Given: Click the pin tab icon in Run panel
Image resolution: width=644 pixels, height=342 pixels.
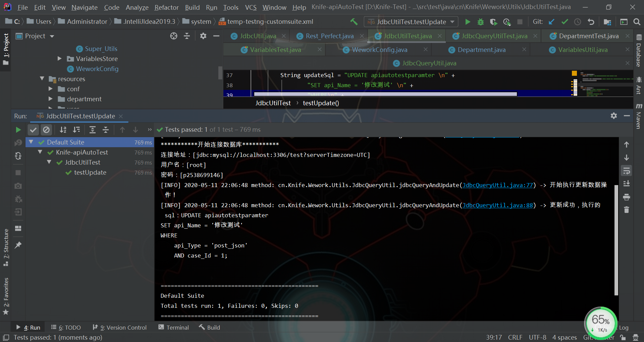Looking at the screenshot, I should (18, 245).
